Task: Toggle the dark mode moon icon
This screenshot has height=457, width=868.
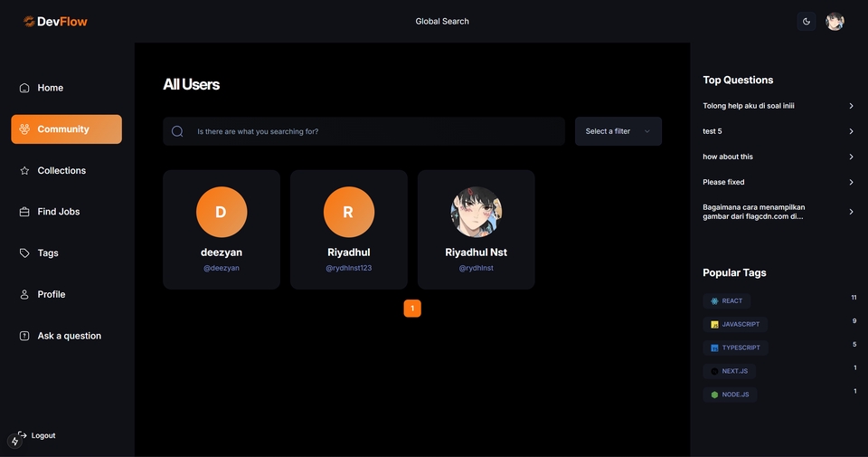Action: [x=806, y=22]
